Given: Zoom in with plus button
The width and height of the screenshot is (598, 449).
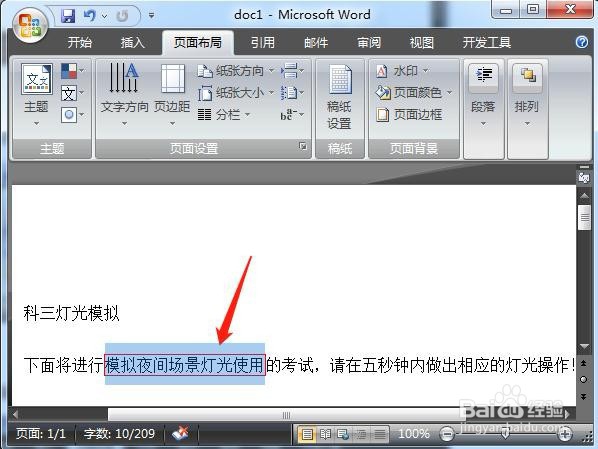Looking at the screenshot, I should coord(565,434).
